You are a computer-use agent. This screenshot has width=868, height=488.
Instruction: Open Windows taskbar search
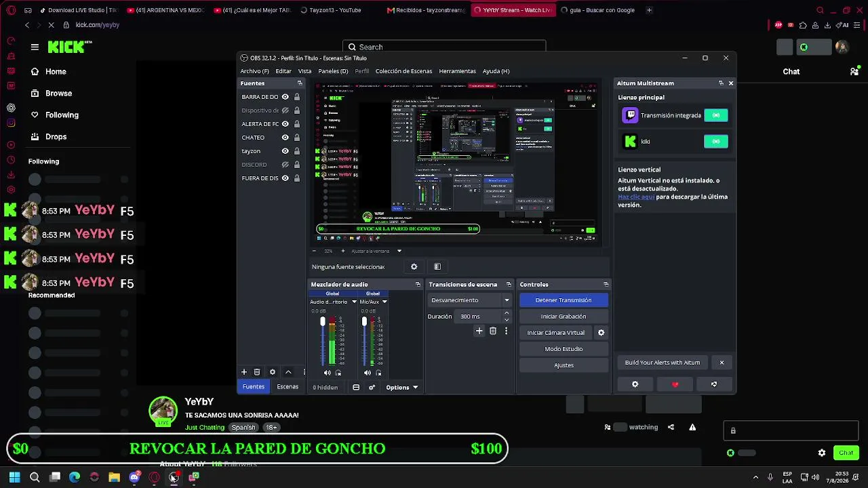pos(35,477)
